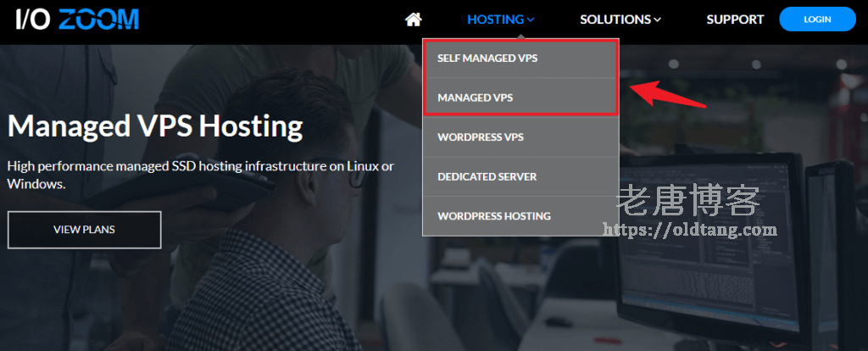Pick Dedicated Server from Hosting menu
The width and height of the screenshot is (868, 351).
[487, 176]
